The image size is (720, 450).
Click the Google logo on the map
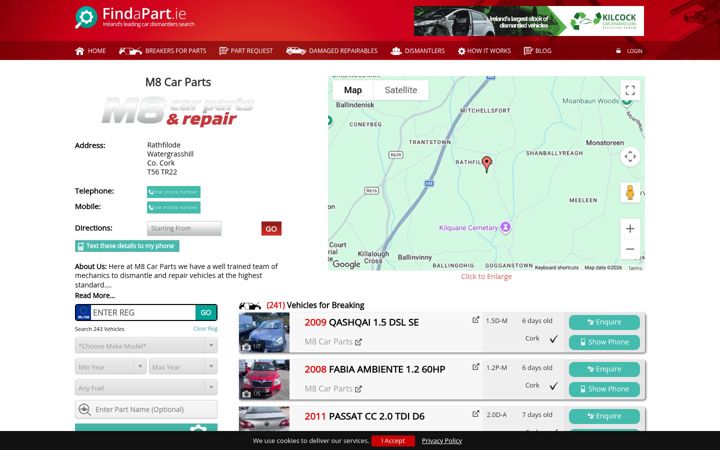point(346,264)
